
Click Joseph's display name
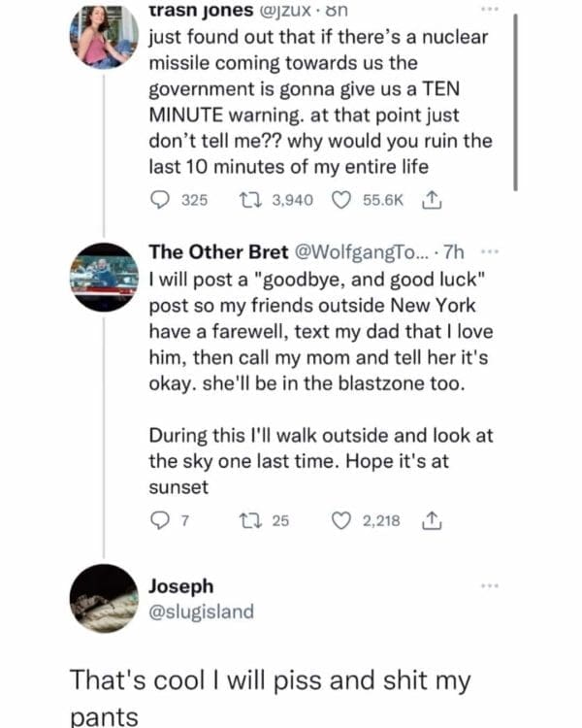180,587
